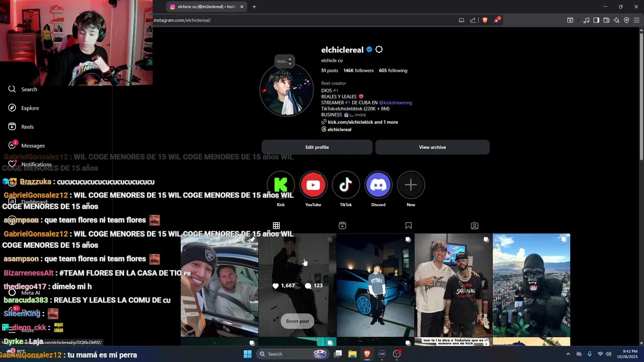This screenshot has height=362, width=644.
Task: Click Brave browser taskbar icon
Action: pyautogui.click(x=367, y=354)
